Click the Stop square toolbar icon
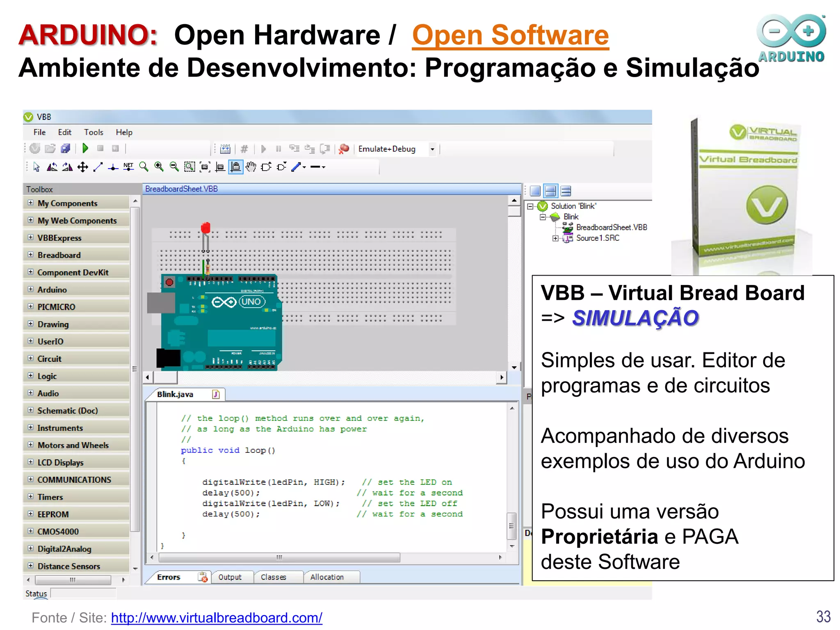 (100, 148)
